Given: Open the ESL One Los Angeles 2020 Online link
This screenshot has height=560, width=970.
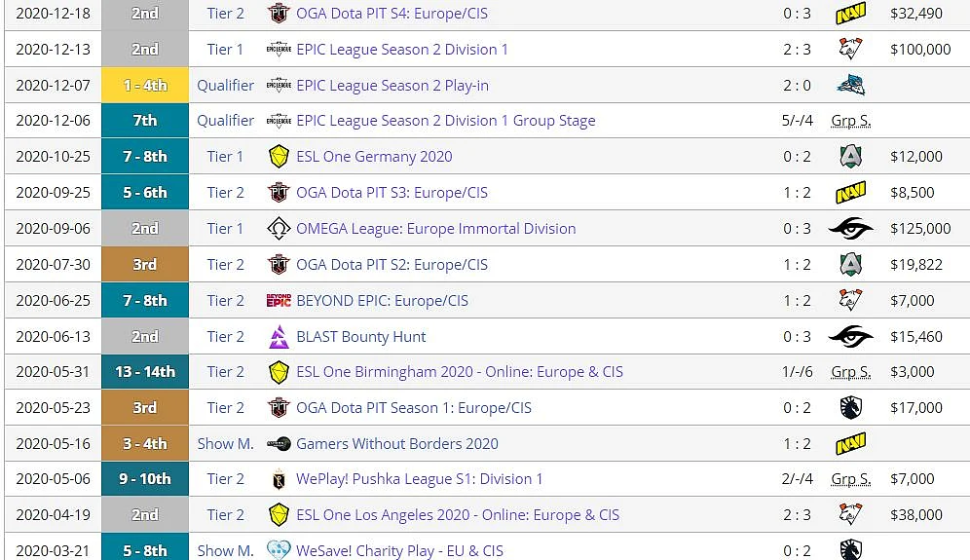Looking at the screenshot, I should (457, 515).
